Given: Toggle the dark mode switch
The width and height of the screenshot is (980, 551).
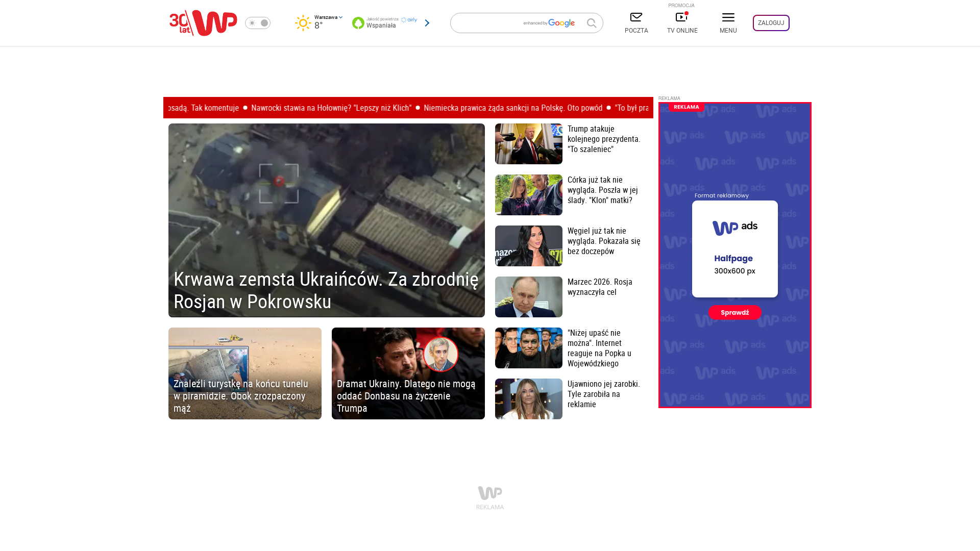Looking at the screenshot, I should pos(258,23).
